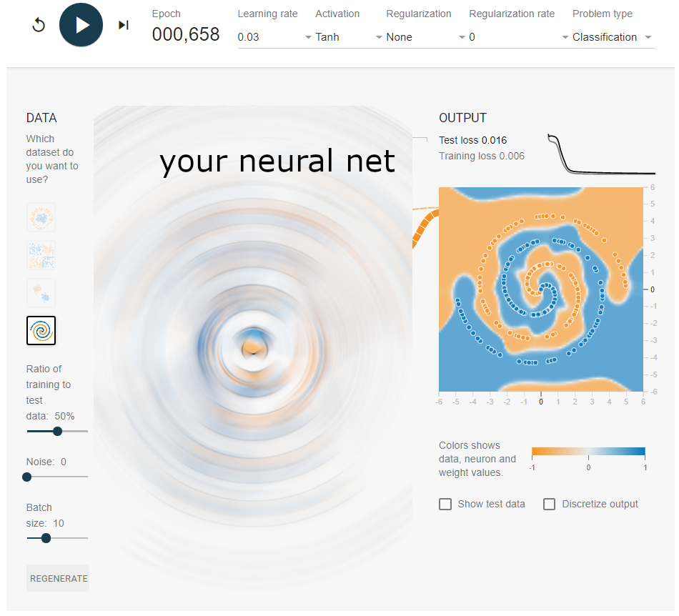Tick the Discretize output checkbox
This screenshot has width=679, height=616.
click(549, 505)
